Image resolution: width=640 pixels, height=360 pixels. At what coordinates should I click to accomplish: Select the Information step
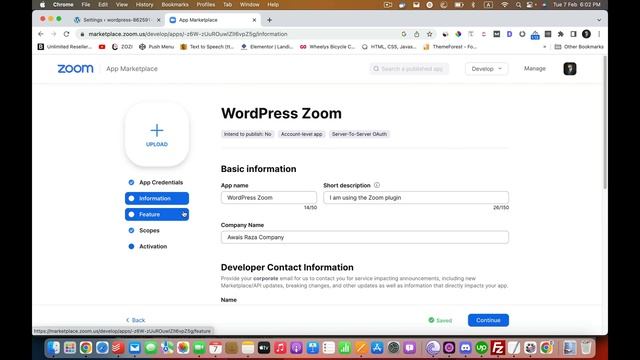pos(157,198)
